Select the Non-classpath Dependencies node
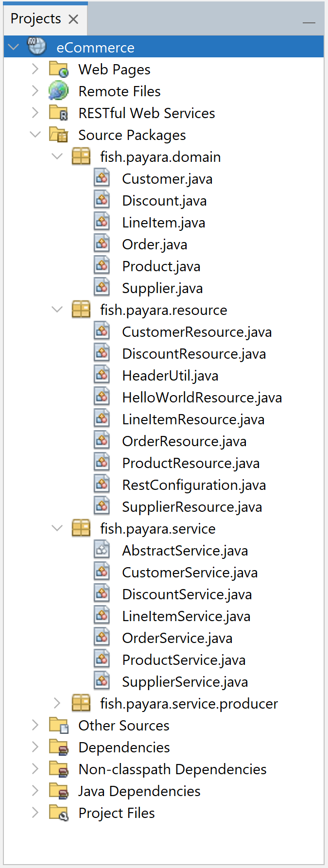Screen dimensions: 328x868 (172, 769)
